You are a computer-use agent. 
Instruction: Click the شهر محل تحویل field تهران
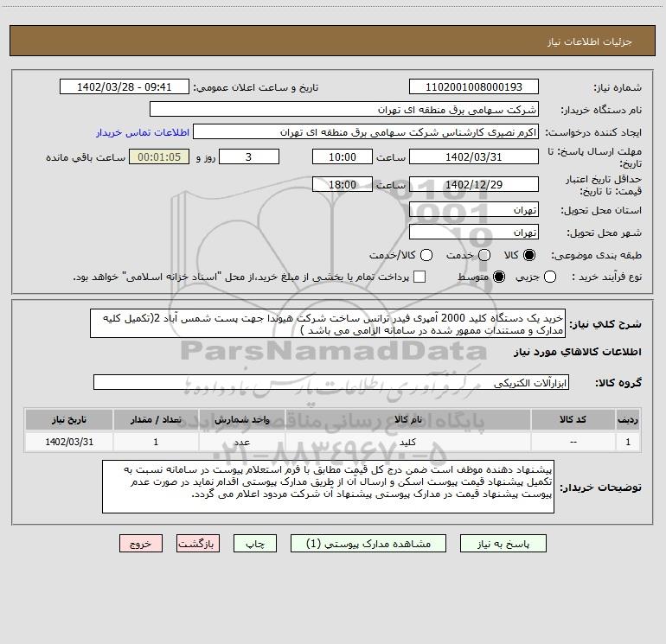[474, 232]
